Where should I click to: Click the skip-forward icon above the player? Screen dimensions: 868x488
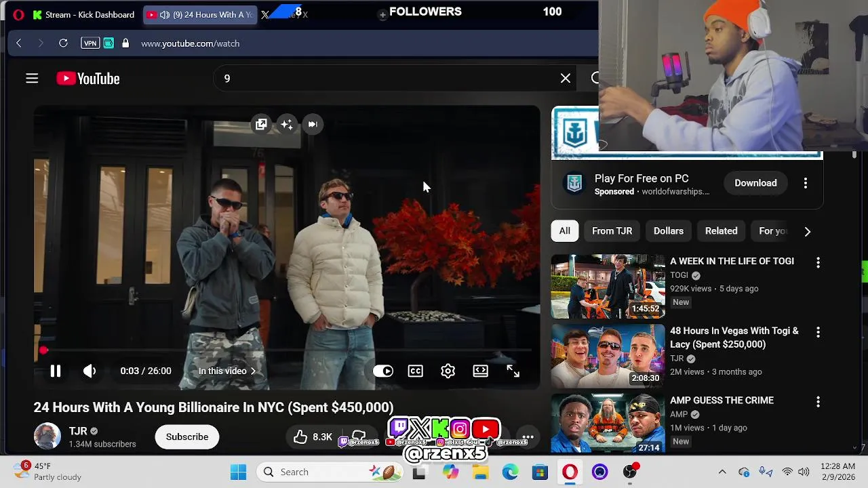click(313, 124)
